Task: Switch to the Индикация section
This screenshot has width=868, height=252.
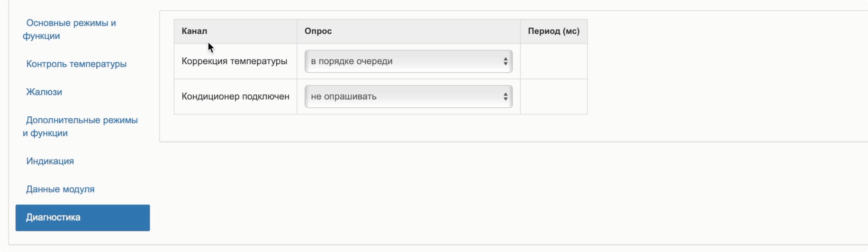Action: 50,161
